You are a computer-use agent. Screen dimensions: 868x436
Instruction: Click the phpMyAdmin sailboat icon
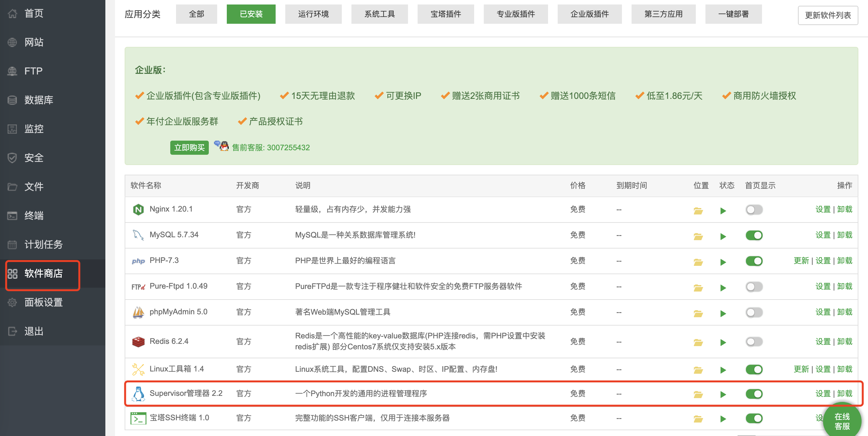click(138, 312)
